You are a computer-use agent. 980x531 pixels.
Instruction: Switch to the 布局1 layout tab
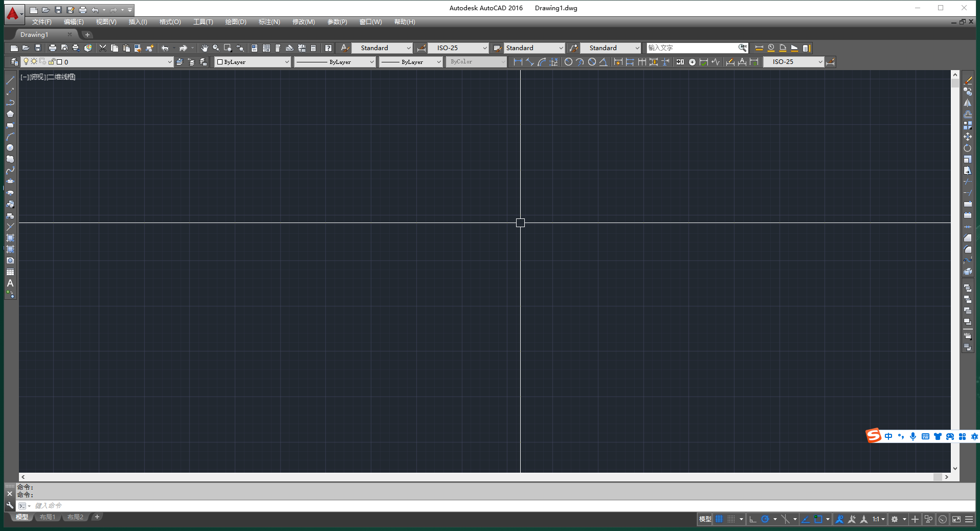[48, 517]
